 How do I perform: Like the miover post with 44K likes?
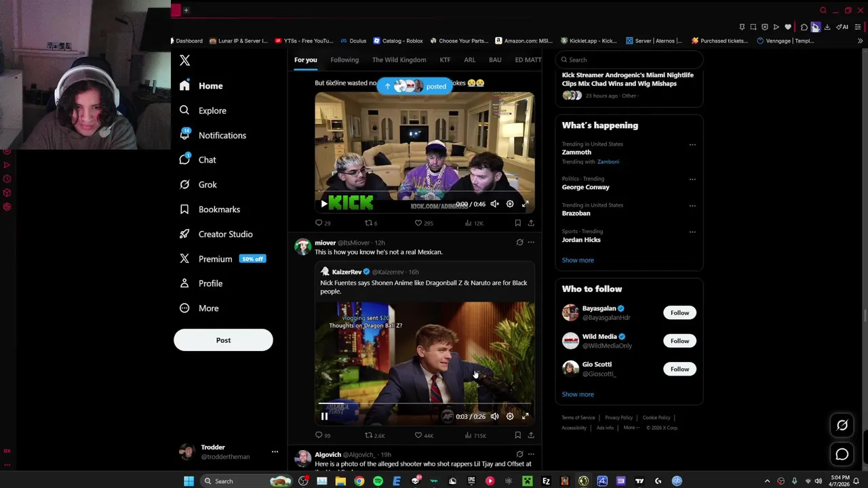424,435
